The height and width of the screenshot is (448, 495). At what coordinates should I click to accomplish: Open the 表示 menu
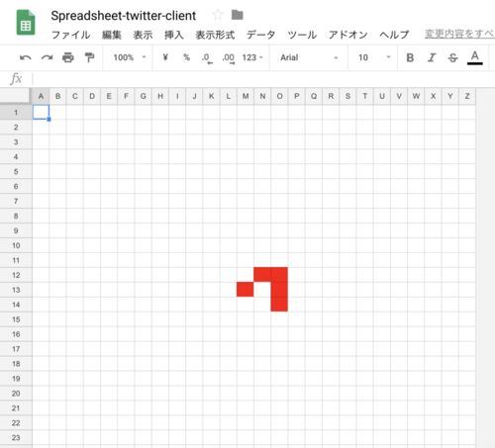point(143,35)
